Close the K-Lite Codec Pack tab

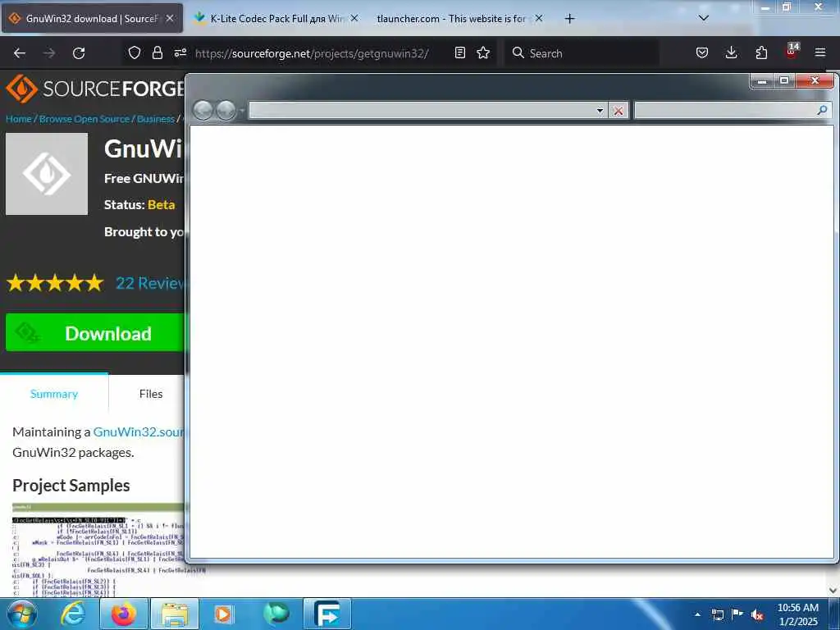[354, 18]
